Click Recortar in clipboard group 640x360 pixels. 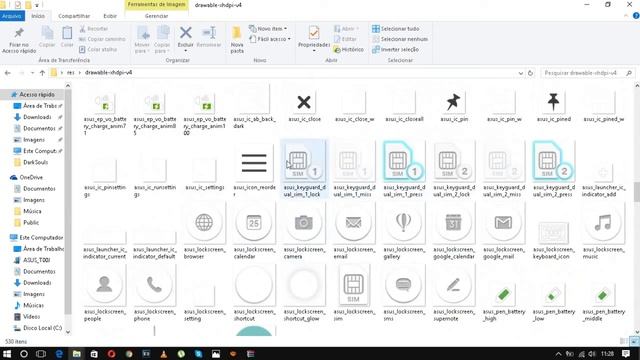point(93,29)
